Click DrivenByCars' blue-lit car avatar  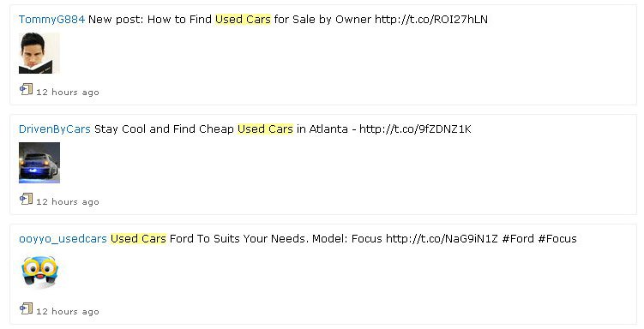(39, 163)
